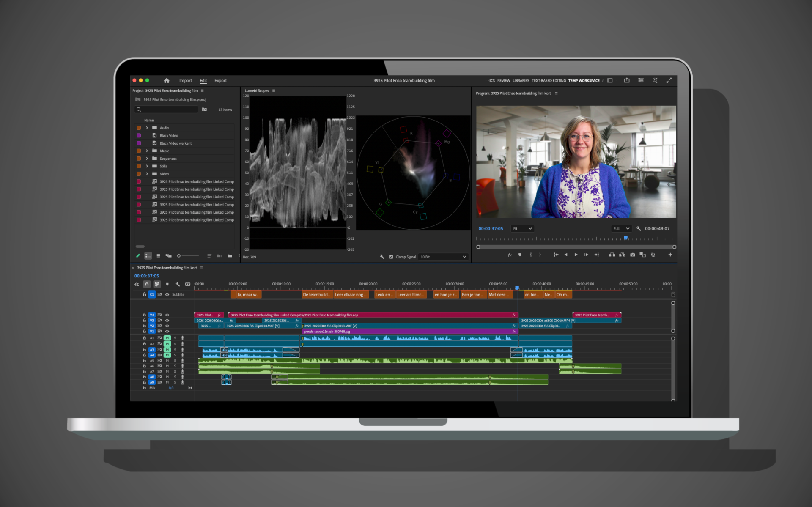Screen dimensions: 812x507
Task: Unmute audio track A1
Action: click(x=167, y=338)
